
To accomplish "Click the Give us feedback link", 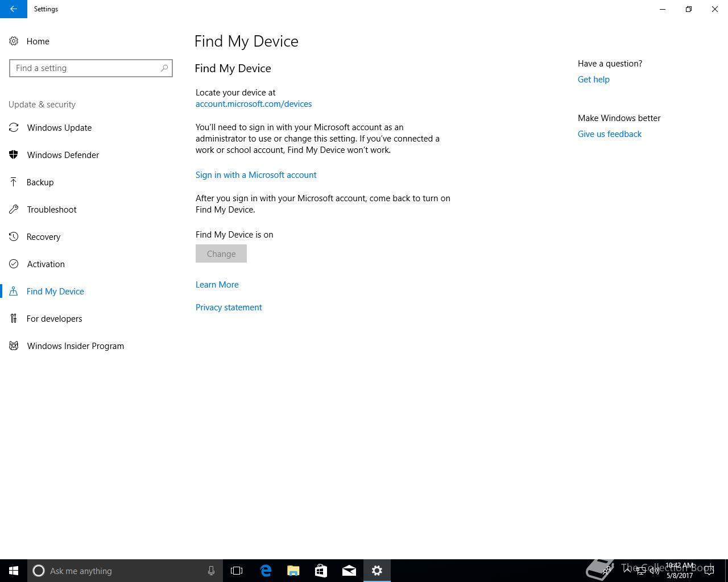I will 610,134.
